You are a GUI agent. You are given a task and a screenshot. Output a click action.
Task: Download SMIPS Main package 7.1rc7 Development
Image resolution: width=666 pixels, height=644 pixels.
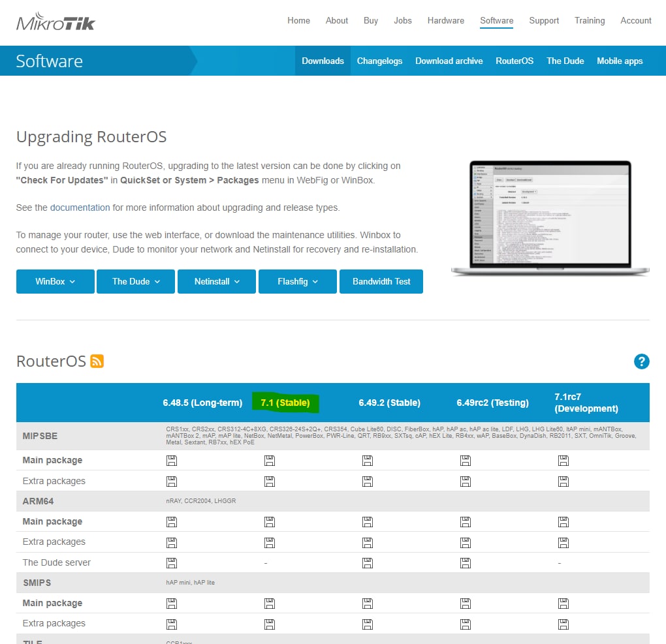(x=563, y=604)
